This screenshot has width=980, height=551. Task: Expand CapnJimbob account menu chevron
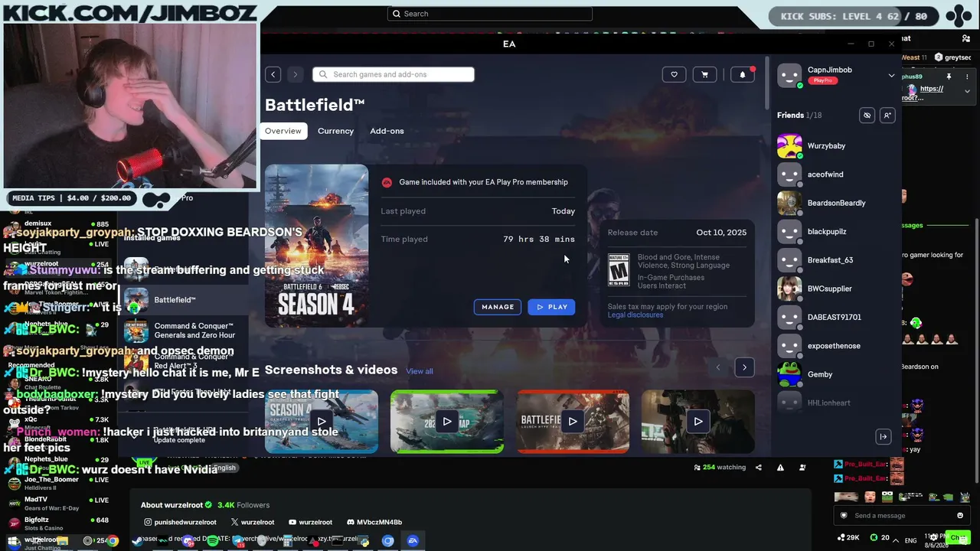point(891,76)
